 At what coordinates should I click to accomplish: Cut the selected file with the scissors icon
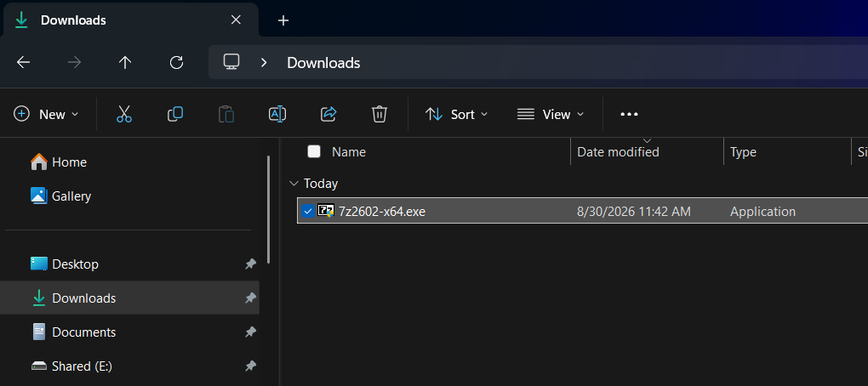coord(124,115)
